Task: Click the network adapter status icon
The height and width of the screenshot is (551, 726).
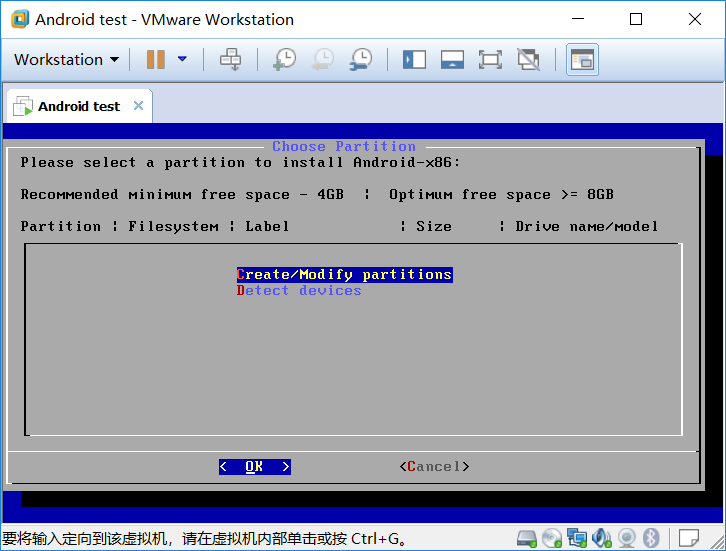Action: tap(577, 538)
